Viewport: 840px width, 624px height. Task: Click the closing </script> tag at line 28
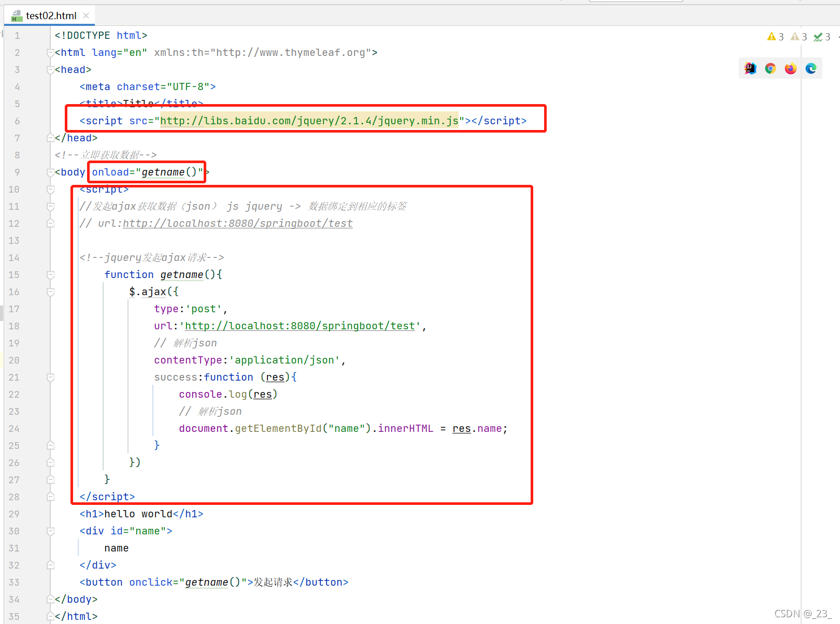click(107, 497)
